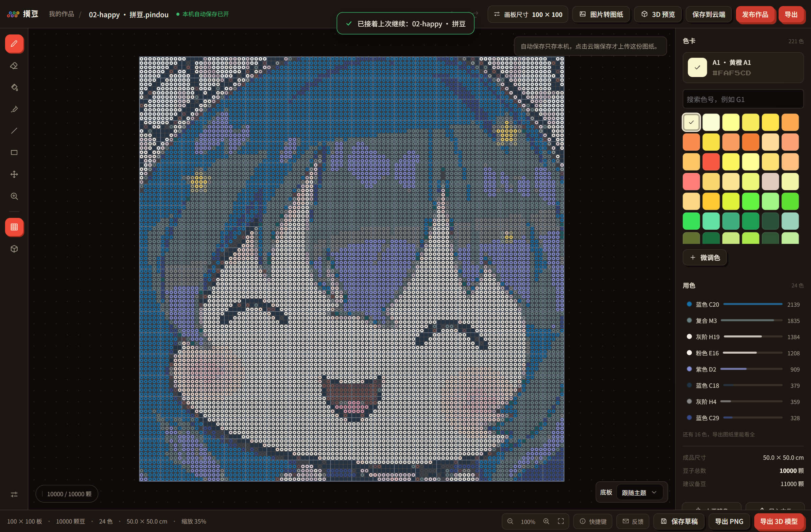Image resolution: width=811 pixels, height=532 pixels.
Task: Toggle the grid display in left sidebar
Action: pyautogui.click(x=14, y=227)
